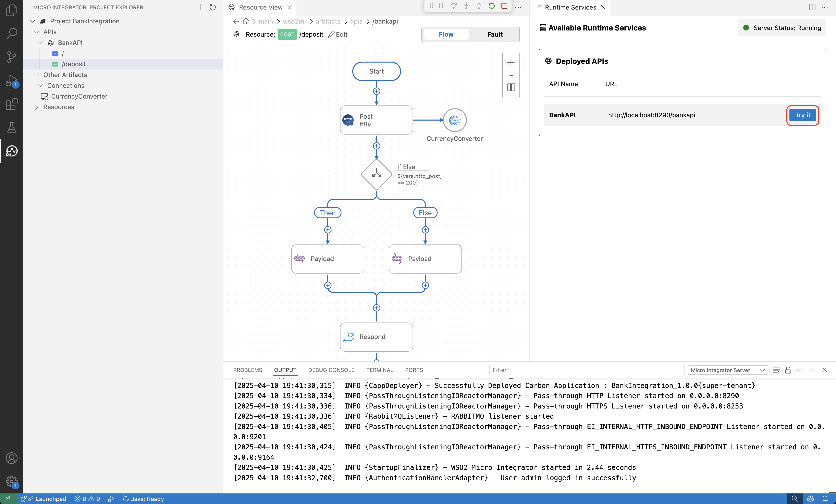Stop the running debug session
Image resolution: width=836 pixels, height=504 pixels.
(x=505, y=6)
